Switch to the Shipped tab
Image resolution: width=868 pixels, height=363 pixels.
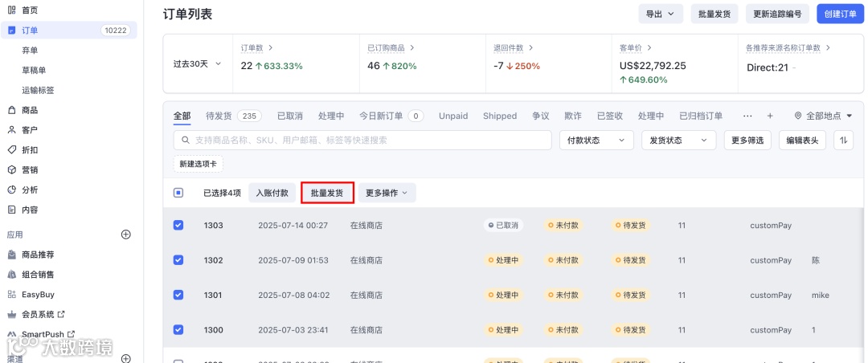click(500, 116)
